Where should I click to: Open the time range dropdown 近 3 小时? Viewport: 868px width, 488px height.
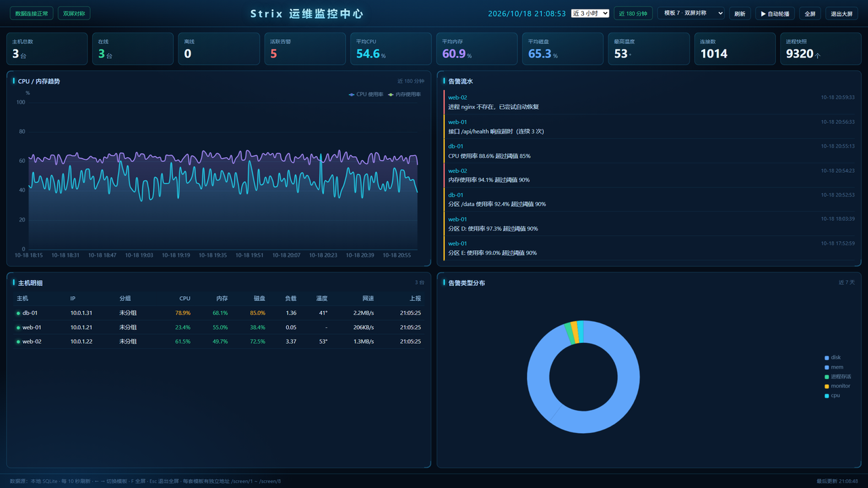click(590, 14)
